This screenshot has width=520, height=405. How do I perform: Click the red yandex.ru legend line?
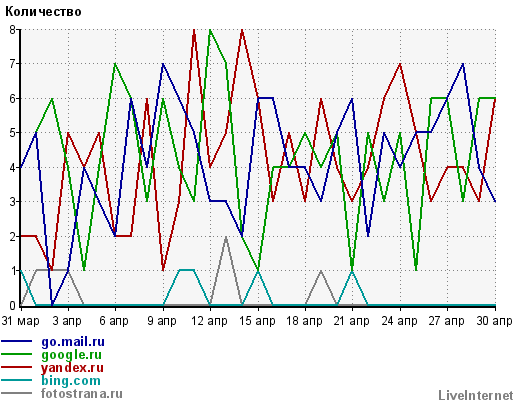tap(17, 367)
